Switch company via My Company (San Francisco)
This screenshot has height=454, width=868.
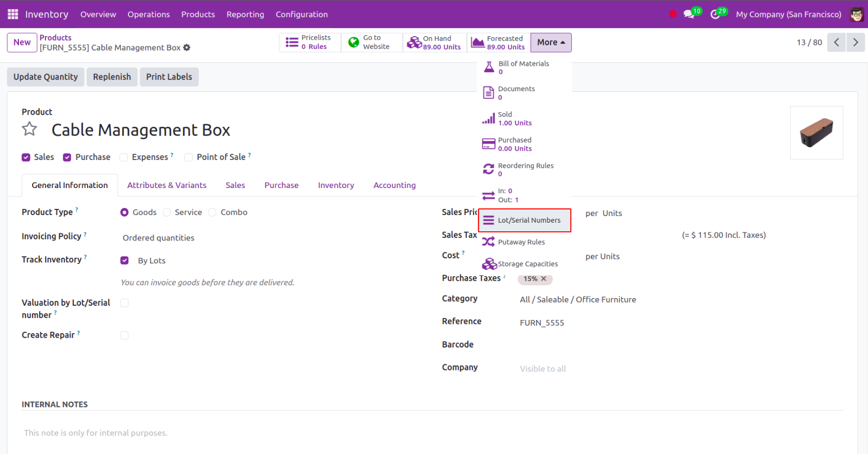(x=788, y=14)
